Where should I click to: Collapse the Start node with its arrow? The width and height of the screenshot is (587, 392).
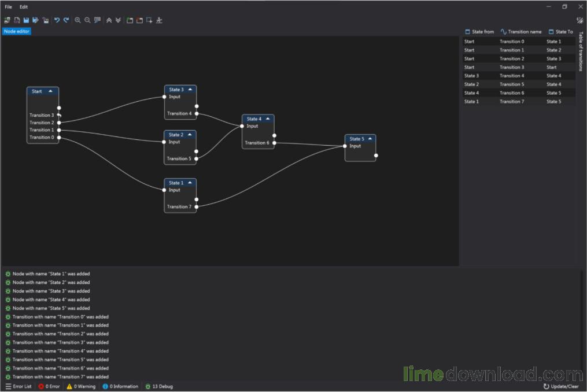pyautogui.click(x=50, y=91)
